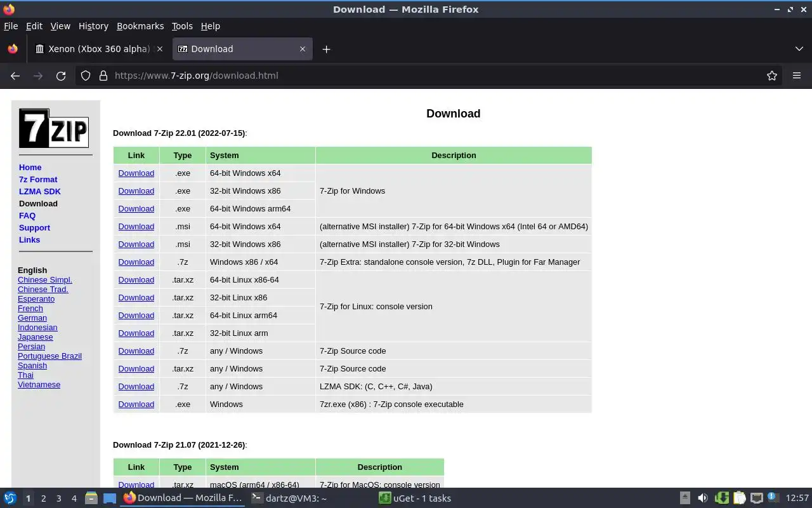Download .exe for 32-bit Windows x86
The height and width of the screenshot is (508, 812).
pyautogui.click(x=136, y=191)
